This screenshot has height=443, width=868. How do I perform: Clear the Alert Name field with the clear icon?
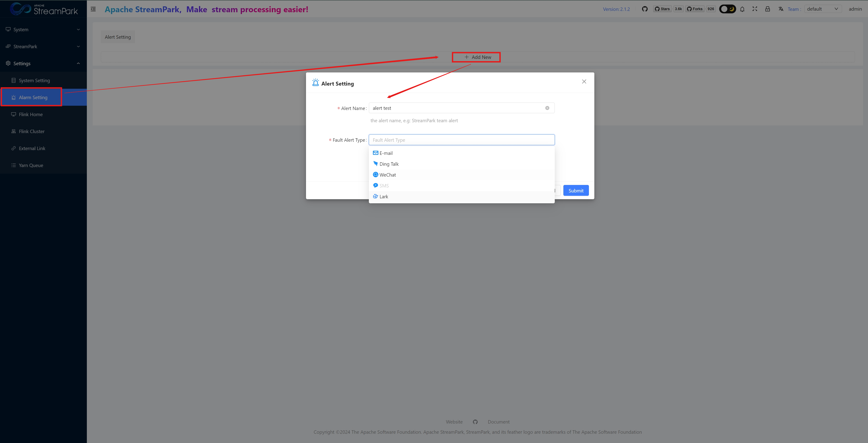547,108
